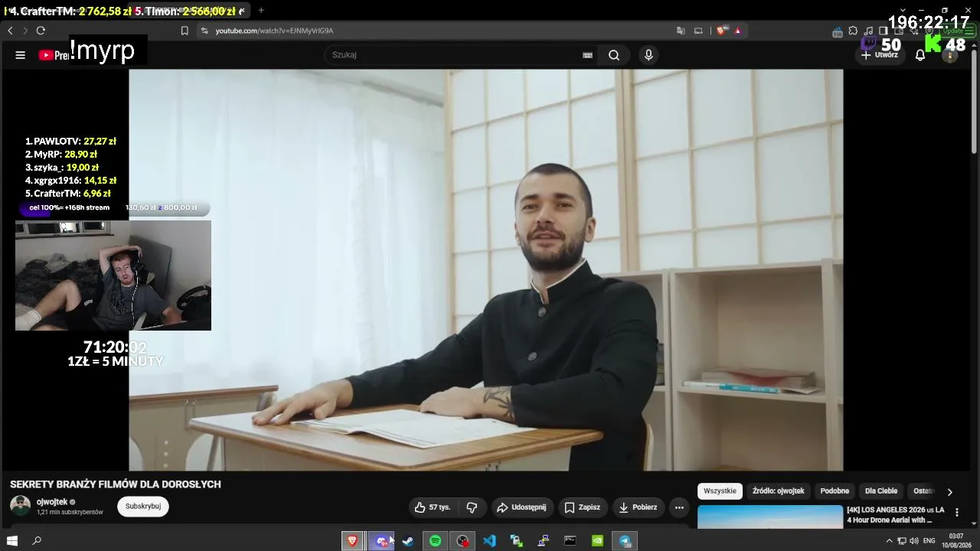
Task: Open the Discord taskbar icon
Action: pyautogui.click(x=381, y=541)
